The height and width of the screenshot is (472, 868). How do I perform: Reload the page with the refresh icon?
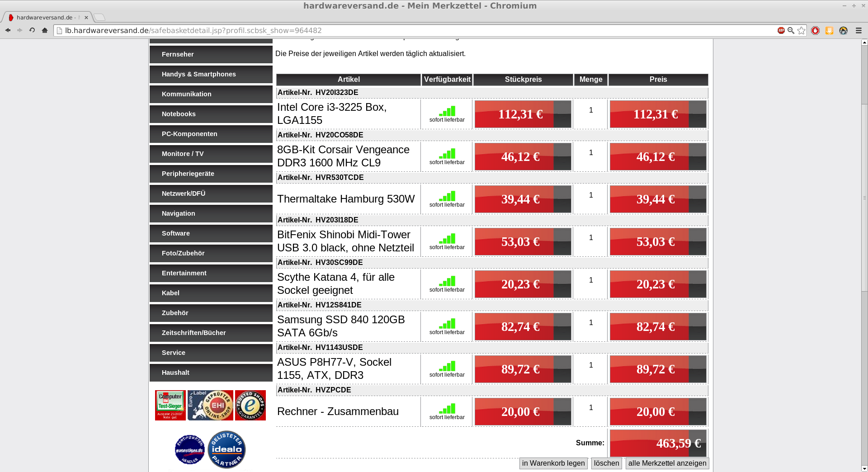point(32,30)
